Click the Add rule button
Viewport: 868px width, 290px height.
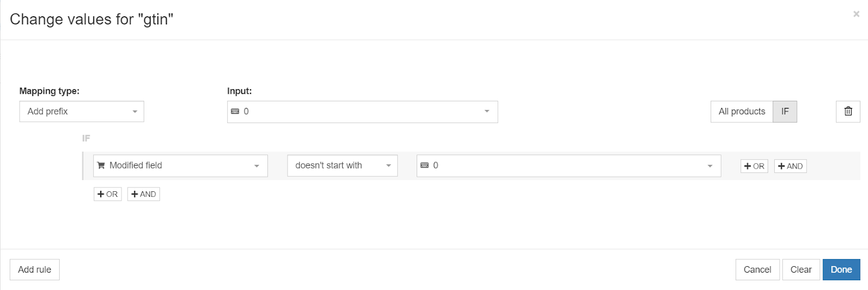click(x=35, y=269)
